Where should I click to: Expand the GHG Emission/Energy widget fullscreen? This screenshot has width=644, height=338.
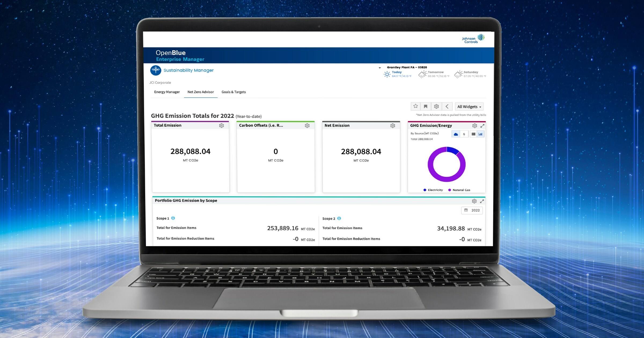[x=482, y=126]
